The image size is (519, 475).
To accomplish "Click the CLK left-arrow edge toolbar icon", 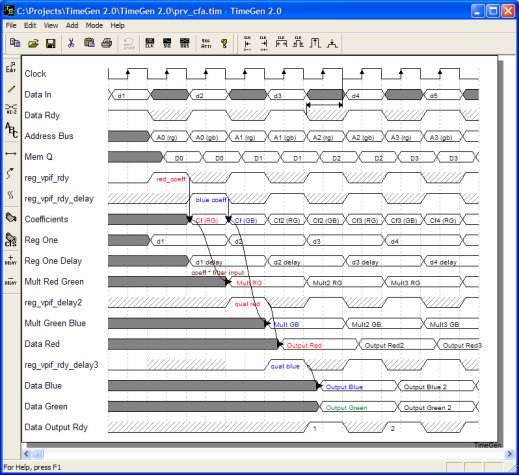I will pos(247,43).
